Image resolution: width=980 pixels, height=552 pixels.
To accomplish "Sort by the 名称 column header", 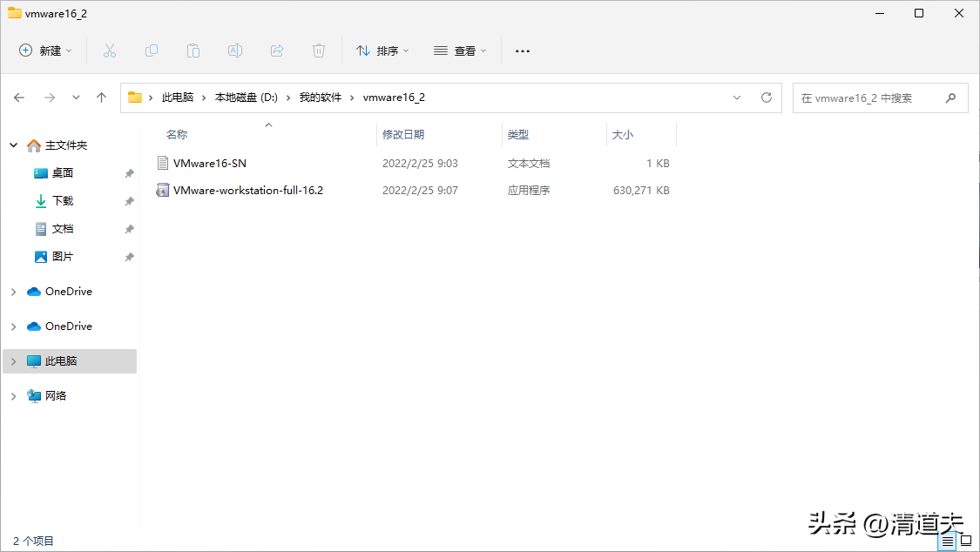I will pos(177,134).
